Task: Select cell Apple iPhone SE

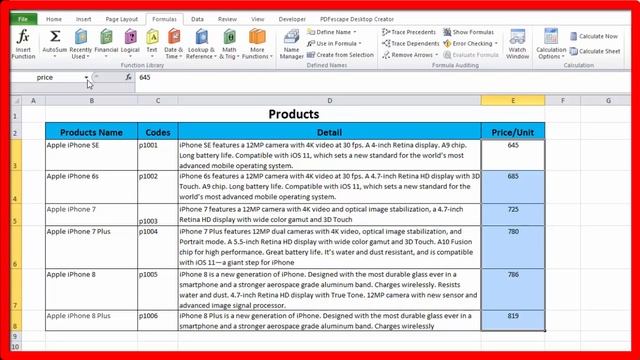Action: pos(91,155)
